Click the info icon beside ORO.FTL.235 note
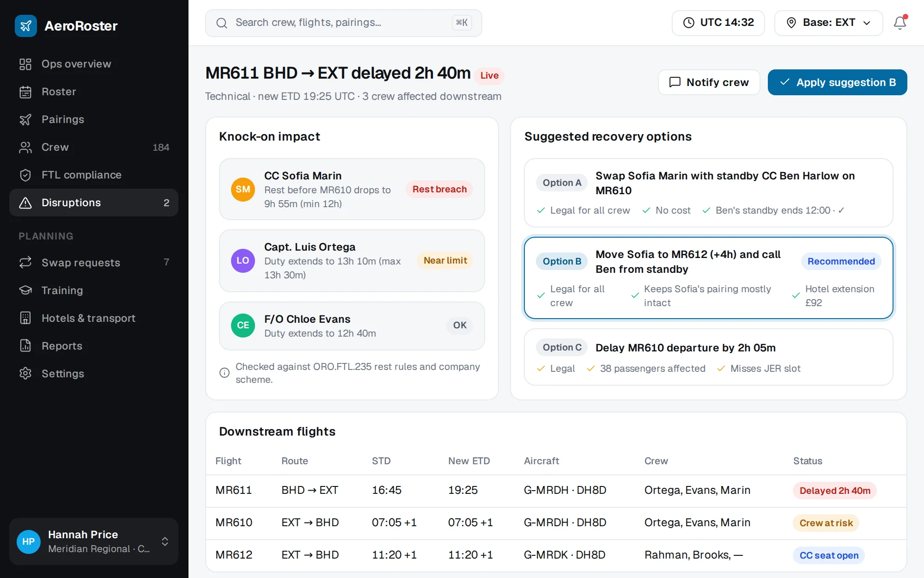This screenshot has height=578, width=924. (225, 373)
